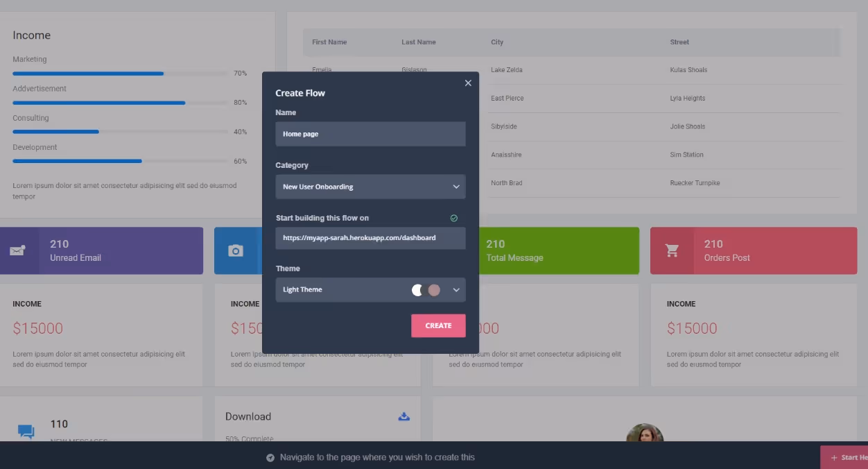This screenshot has width=868, height=469.
Task: Click the Create Flow dialog title
Action: [300, 93]
